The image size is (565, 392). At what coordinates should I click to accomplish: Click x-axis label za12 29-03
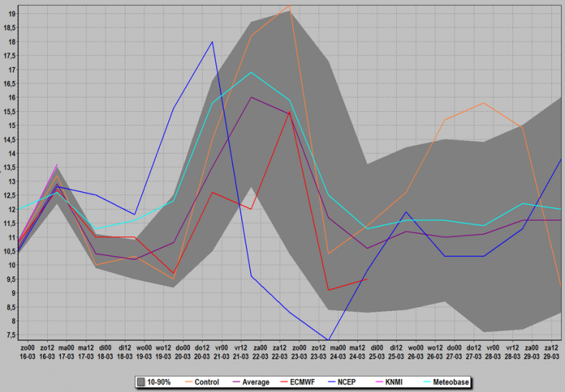551,352
